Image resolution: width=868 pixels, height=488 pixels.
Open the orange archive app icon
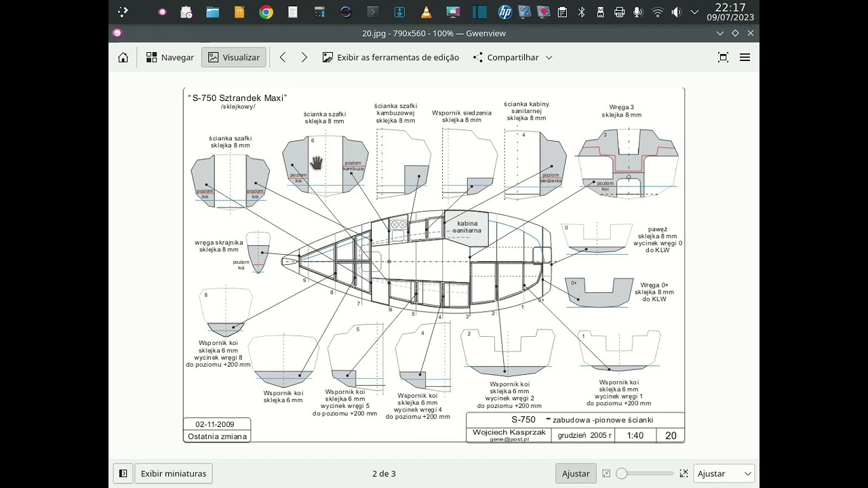pos(239,12)
